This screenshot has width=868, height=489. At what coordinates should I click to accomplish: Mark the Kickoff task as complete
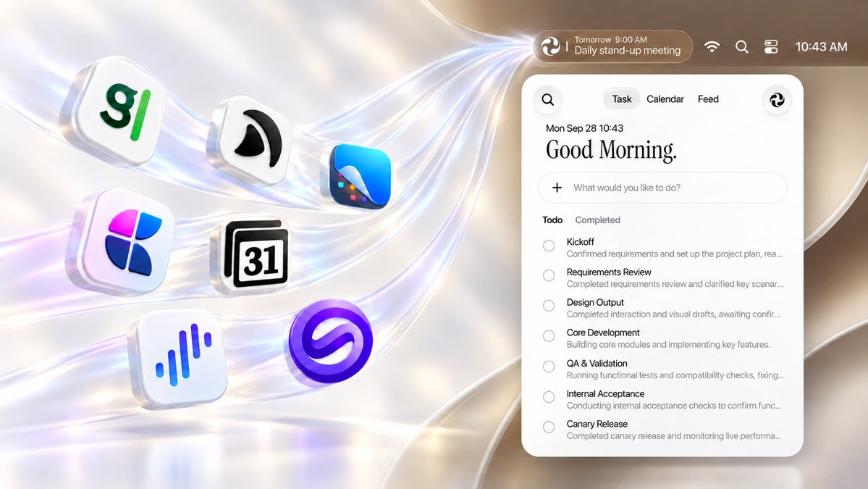tap(549, 246)
